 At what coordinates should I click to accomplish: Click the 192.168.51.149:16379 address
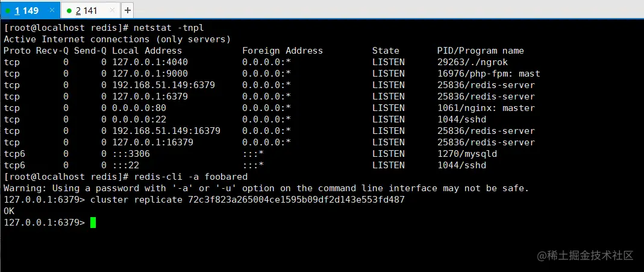click(x=166, y=131)
